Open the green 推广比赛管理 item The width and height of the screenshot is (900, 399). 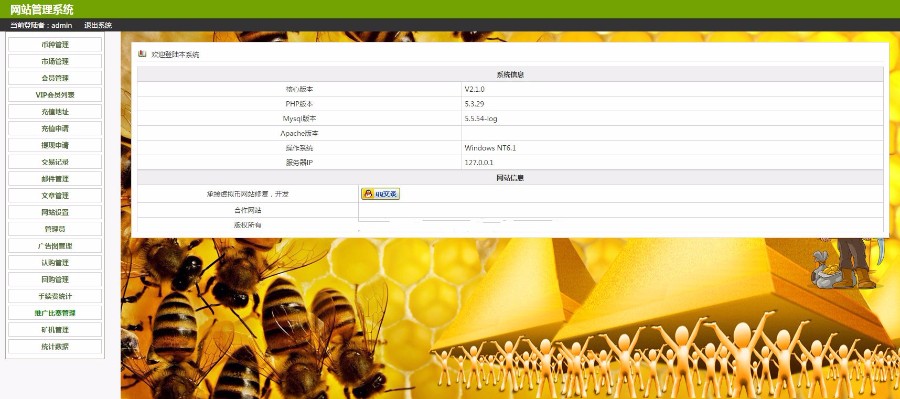click(x=55, y=313)
